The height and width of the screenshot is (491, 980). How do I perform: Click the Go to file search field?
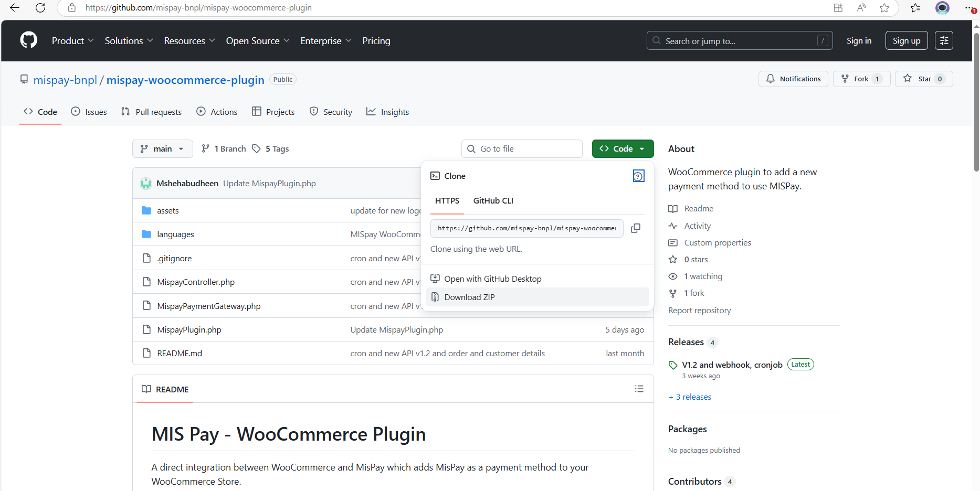(x=522, y=149)
